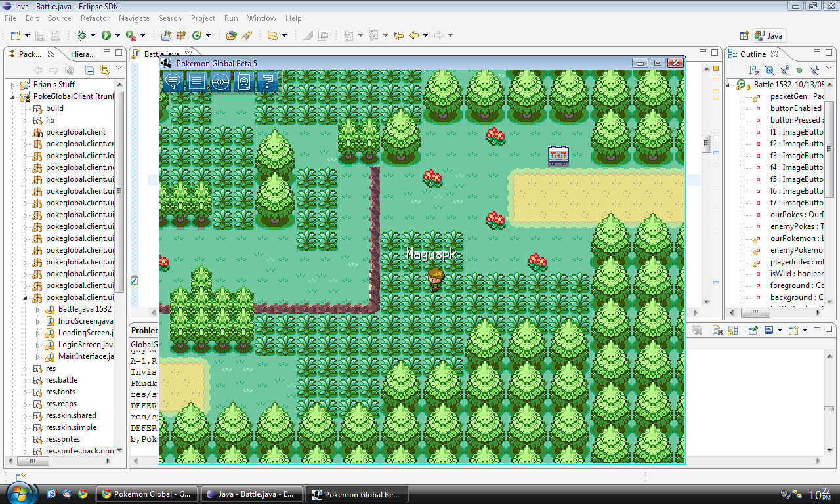Switch to the Java perspective button
Viewport: 840px width, 504px height.
(x=769, y=36)
